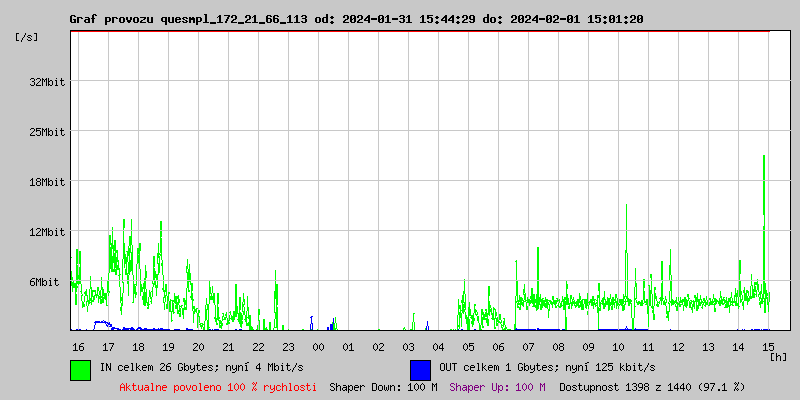Click hour 15 on time axis
800x400 pixels.
[768, 347]
